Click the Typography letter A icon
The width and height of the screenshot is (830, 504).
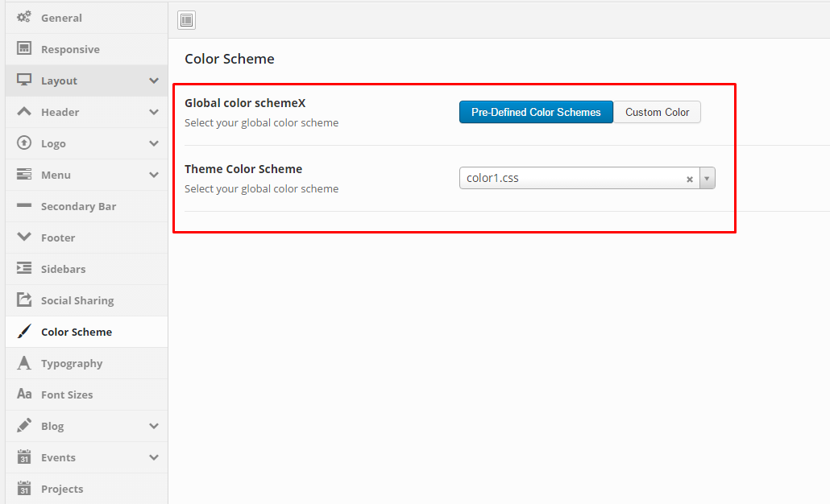(24, 363)
